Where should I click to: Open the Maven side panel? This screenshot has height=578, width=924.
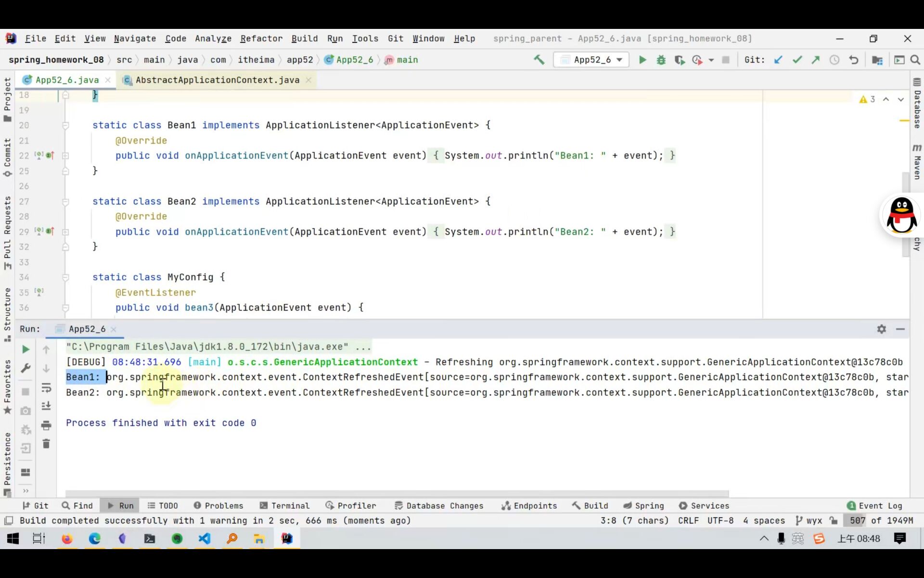tap(917, 161)
